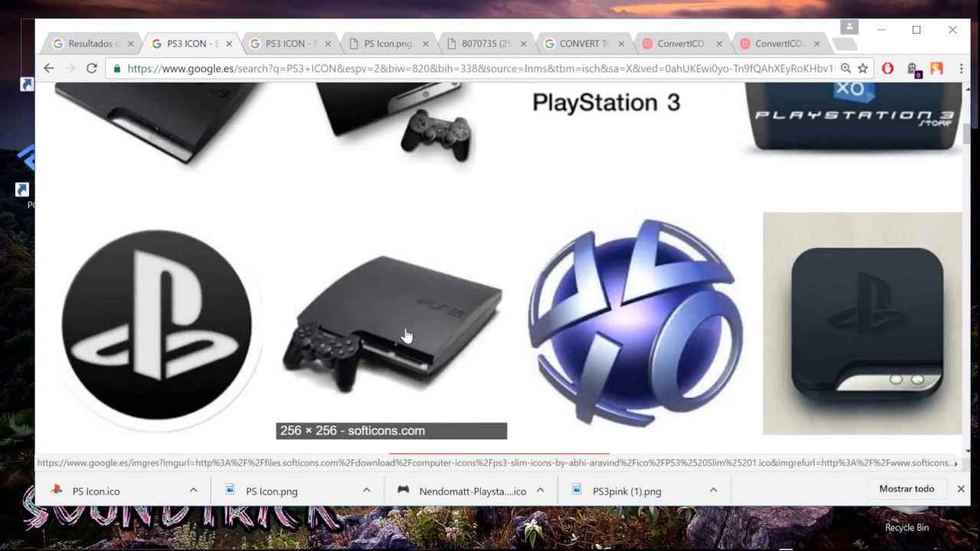Navigate back with the back arrow
This screenshot has width=980, height=551.
49,69
